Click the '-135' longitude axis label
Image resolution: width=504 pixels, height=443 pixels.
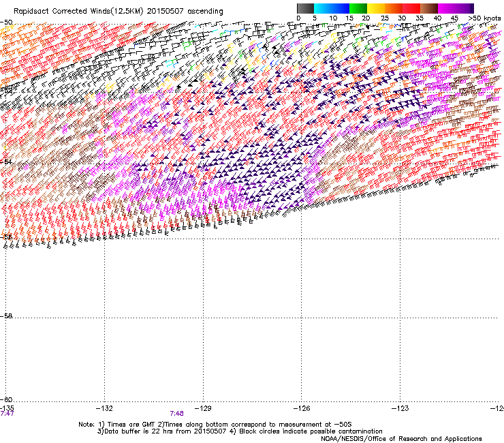click(7, 408)
